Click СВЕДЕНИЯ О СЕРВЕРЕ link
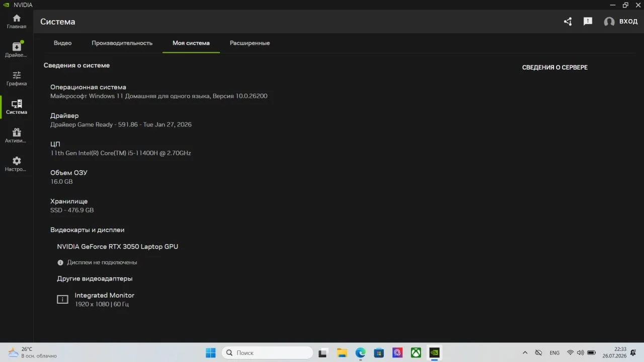 (x=555, y=67)
